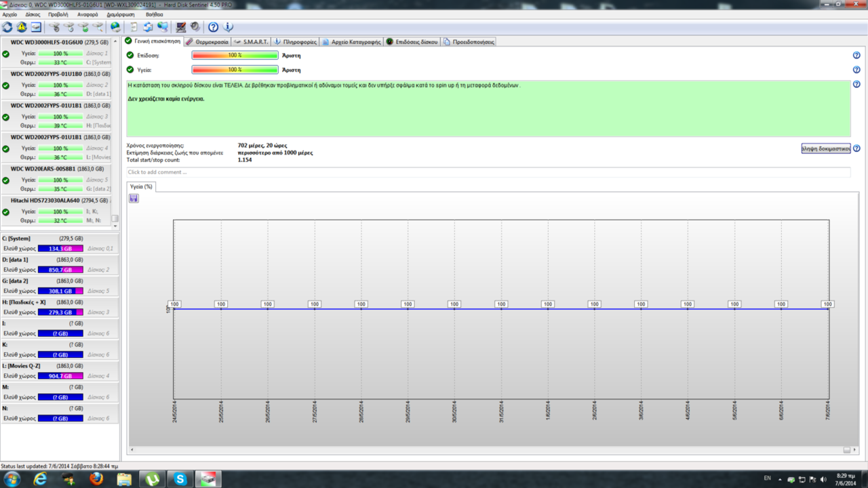The width and height of the screenshot is (868, 488).
Task: Click scroll-down arrow of the disk list
Action: 115,226
